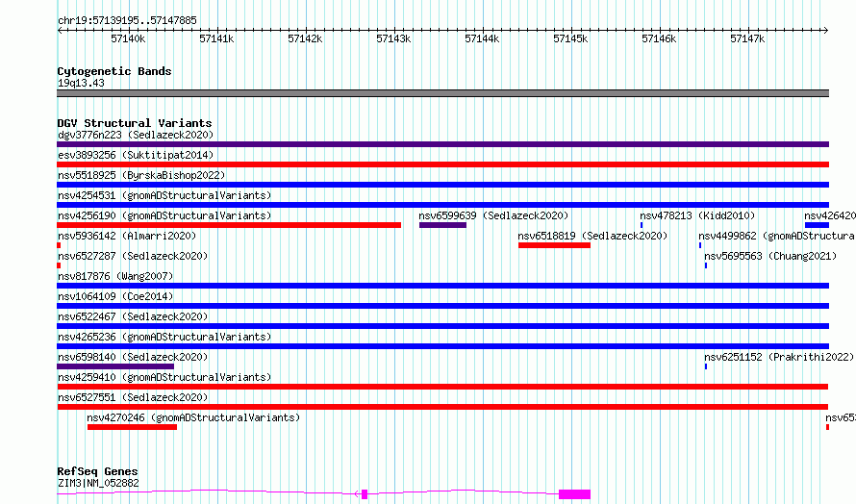856x504 pixels.
Task: Select the red bar under nsv6518819
Action: pos(554,245)
